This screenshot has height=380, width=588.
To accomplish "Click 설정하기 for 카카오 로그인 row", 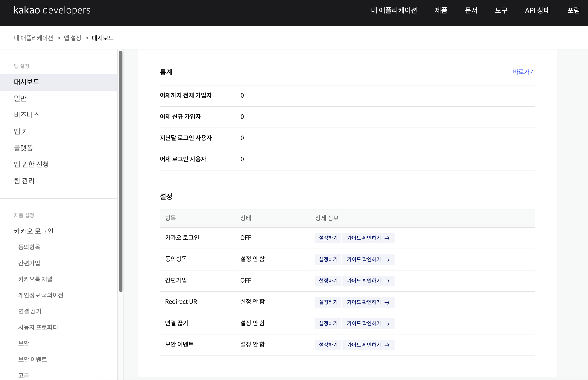I will tap(328, 238).
